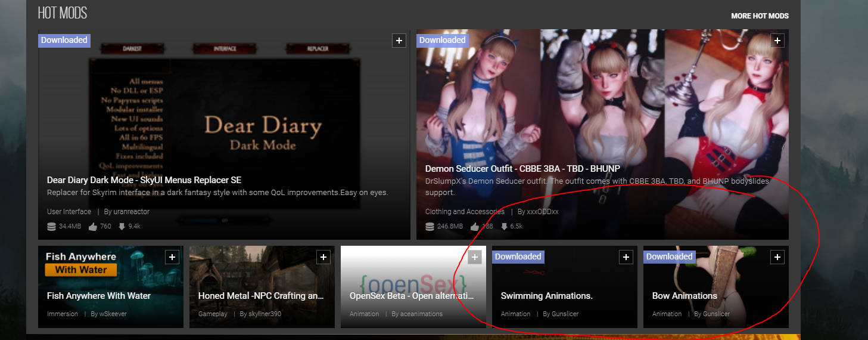
Task: Open Demon Seducer Outfit mod title
Action: coord(522,169)
